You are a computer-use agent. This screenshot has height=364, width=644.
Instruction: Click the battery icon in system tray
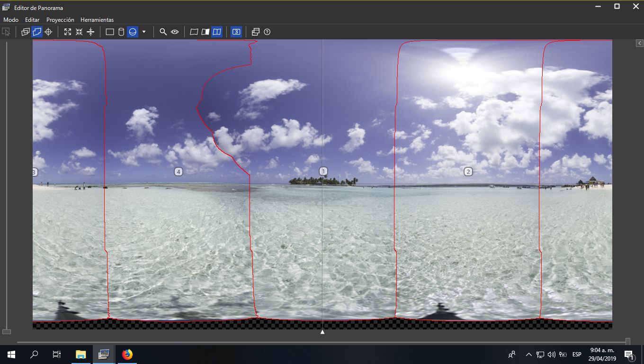563,355
